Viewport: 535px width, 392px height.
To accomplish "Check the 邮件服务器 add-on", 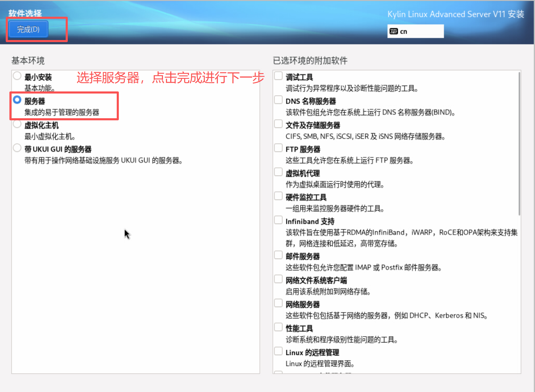I will coord(278,255).
